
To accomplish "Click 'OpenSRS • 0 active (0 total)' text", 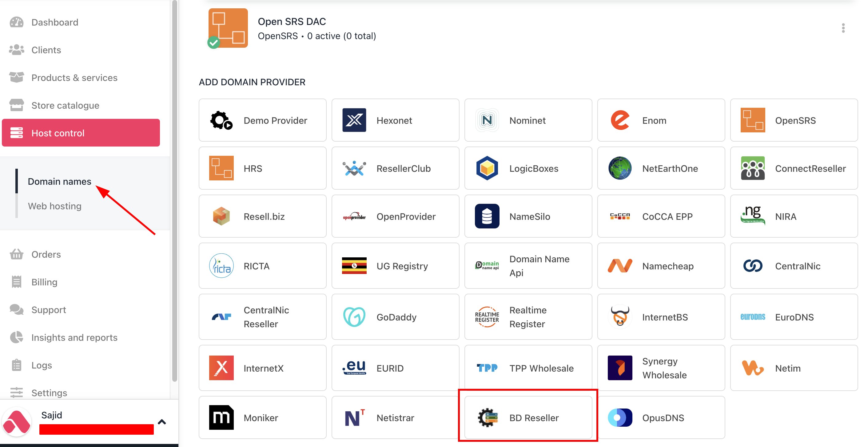I will [317, 36].
